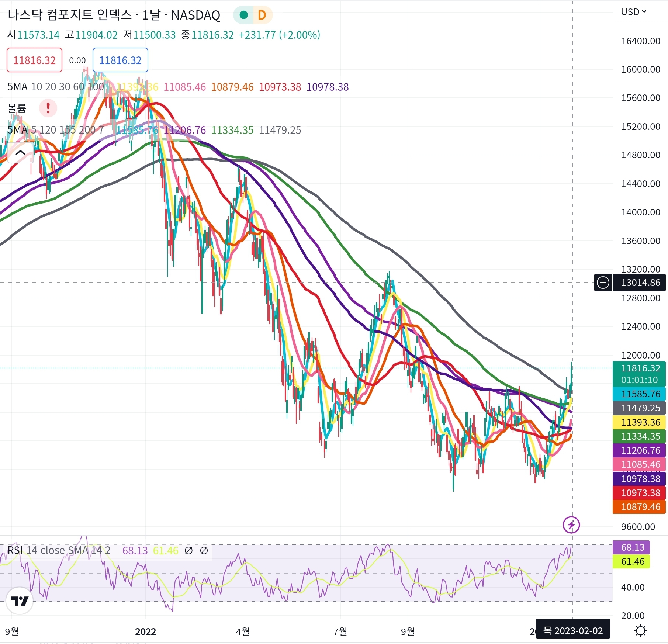
Task: Click the volume indicator error warning icon
Action: click(48, 108)
